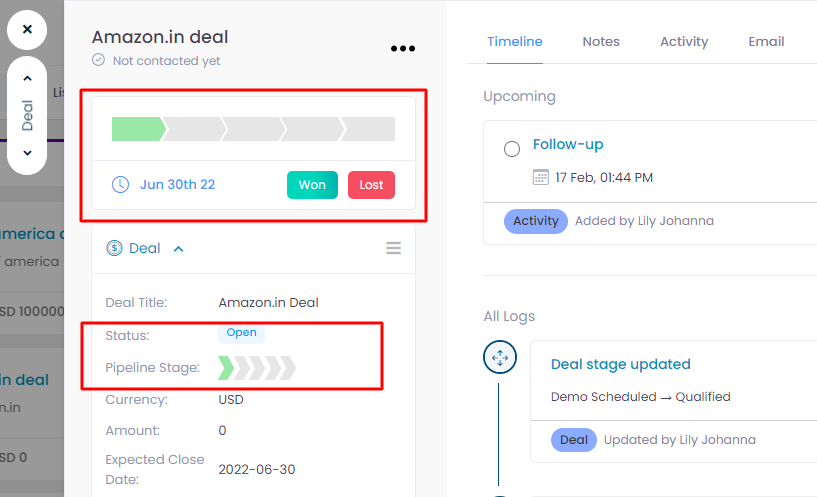Image resolution: width=817 pixels, height=497 pixels.
Task: Open the Email tab
Action: click(x=766, y=42)
